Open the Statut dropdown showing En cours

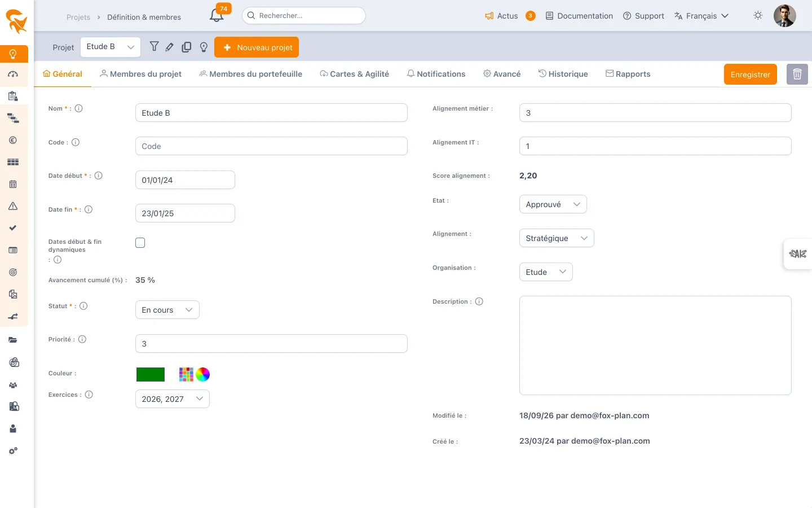pos(167,310)
